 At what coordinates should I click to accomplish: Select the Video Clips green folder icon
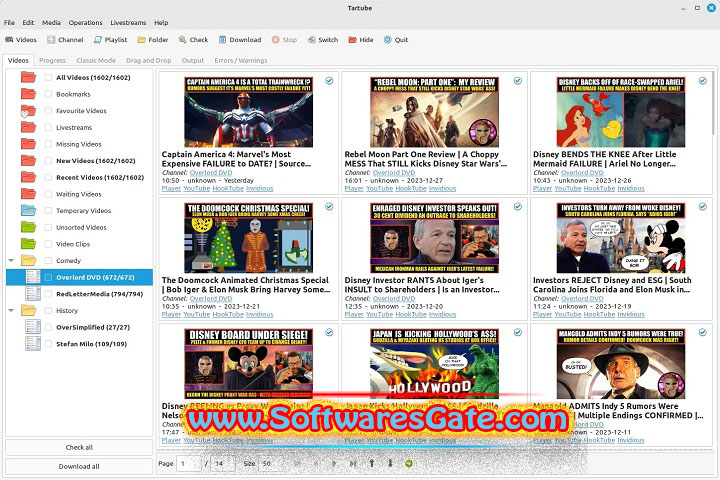[28, 243]
